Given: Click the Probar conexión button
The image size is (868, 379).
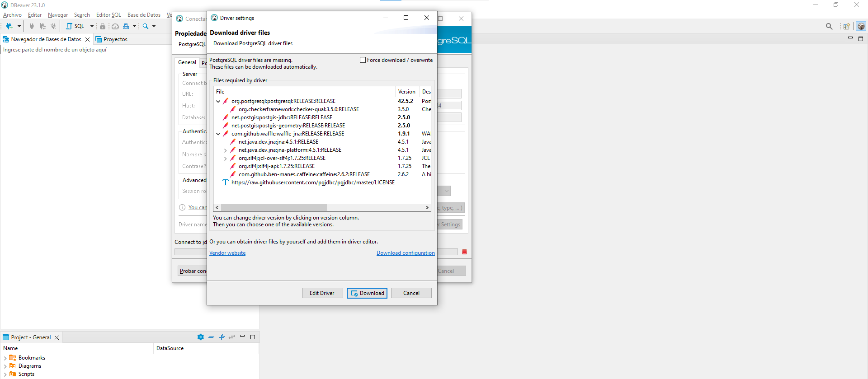Looking at the screenshot, I should pyautogui.click(x=193, y=271).
